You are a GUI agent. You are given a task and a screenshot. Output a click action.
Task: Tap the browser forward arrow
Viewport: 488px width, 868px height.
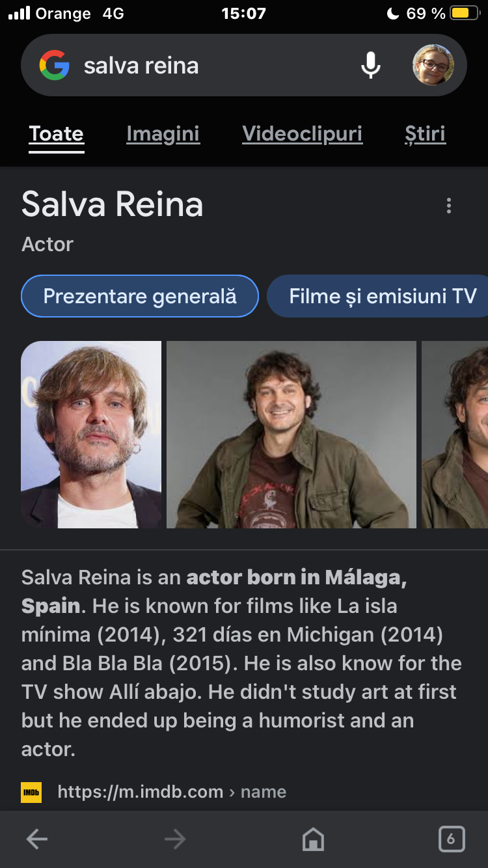pos(175,839)
